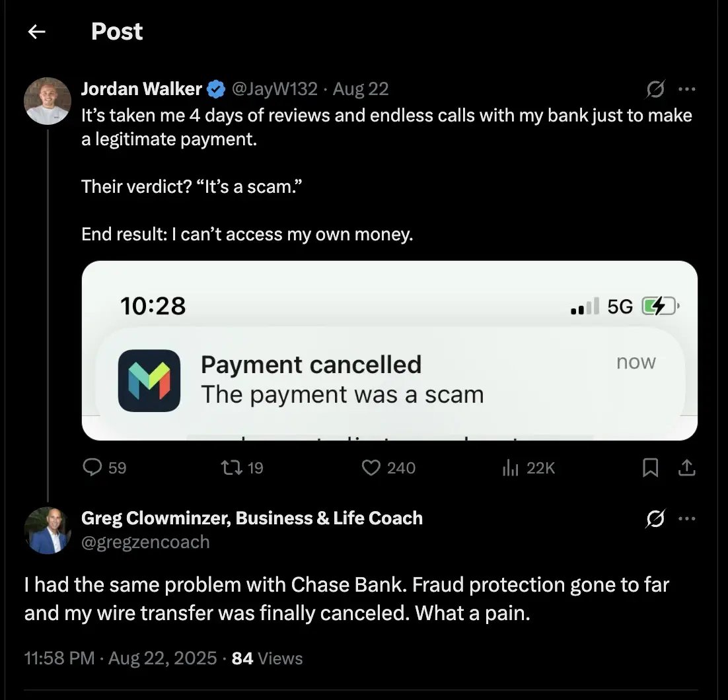728x700 pixels.
Task: Click Greg Clowminzer, Business & Life Coach name
Action: [x=252, y=518]
